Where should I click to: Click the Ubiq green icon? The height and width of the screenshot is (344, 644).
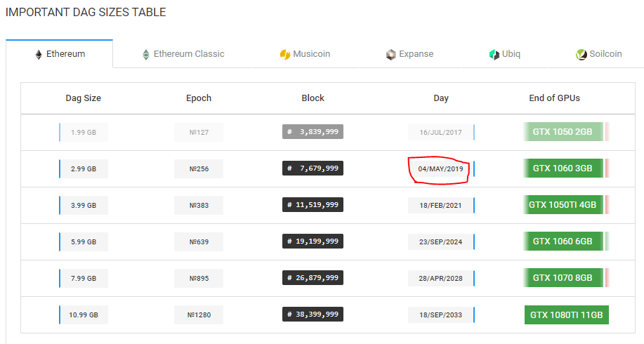494,55
